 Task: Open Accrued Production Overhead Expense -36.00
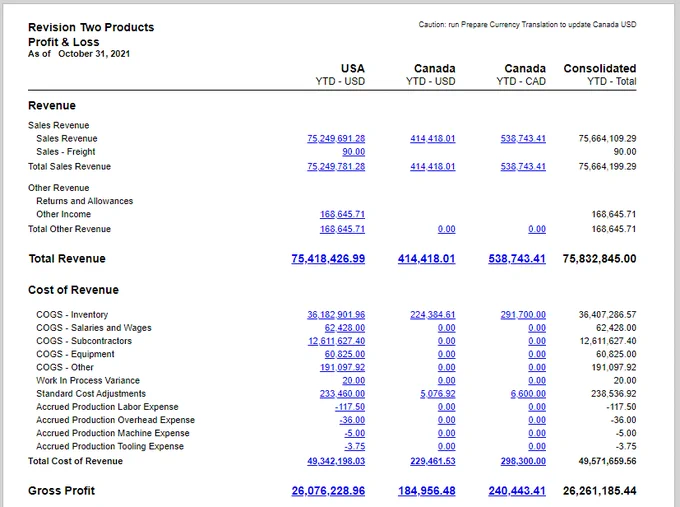352,420
